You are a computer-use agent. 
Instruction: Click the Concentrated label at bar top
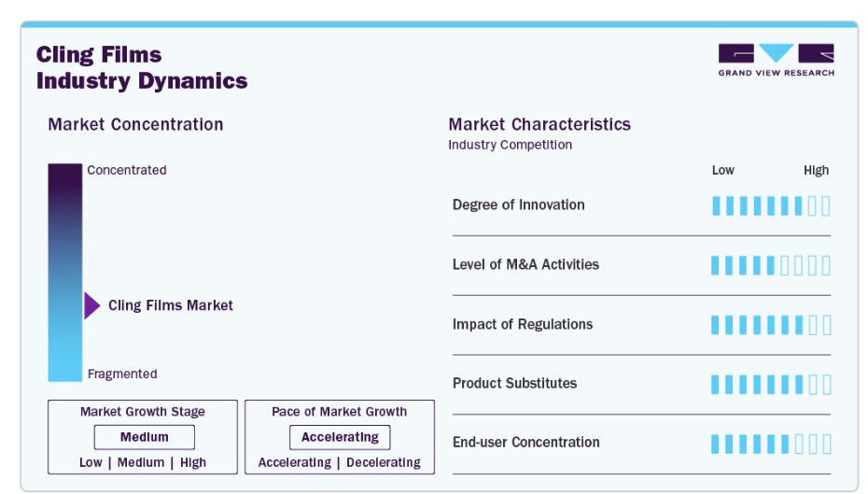coord(127,170)
